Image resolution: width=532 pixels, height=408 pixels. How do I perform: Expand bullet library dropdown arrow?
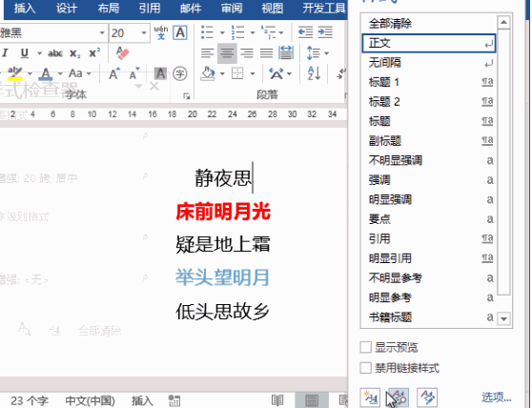pyautogui.click(x=222, y=33)
